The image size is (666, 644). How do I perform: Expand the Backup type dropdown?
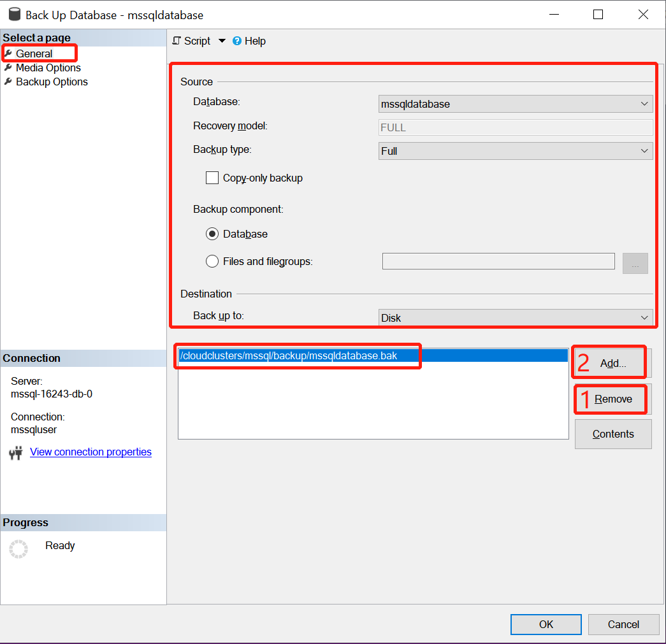tap(515, 151)
